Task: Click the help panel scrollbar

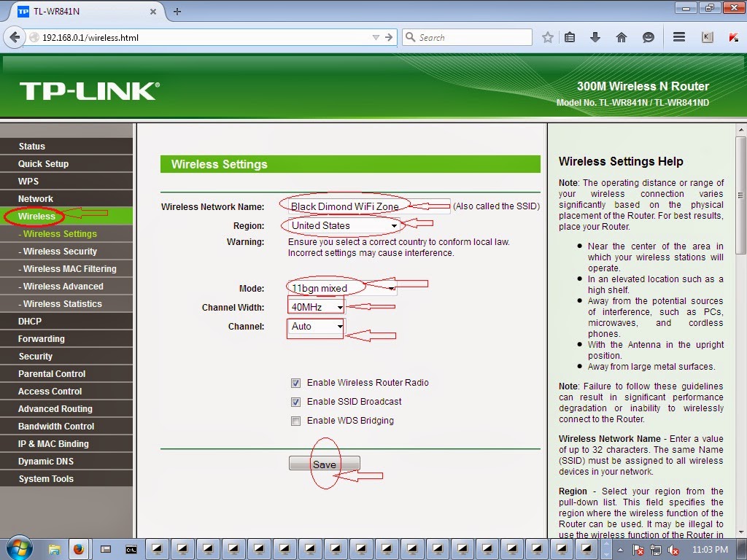Action: click(741, 195)
